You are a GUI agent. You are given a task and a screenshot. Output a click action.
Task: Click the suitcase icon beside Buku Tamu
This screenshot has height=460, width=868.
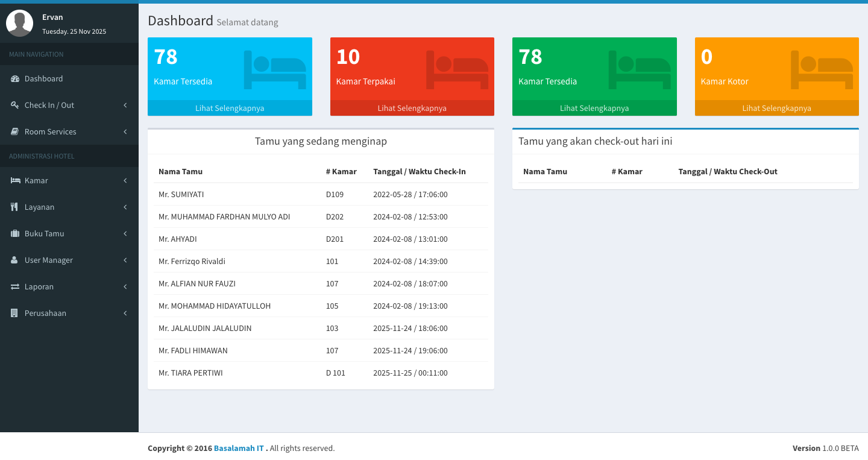tap(15, 234)
